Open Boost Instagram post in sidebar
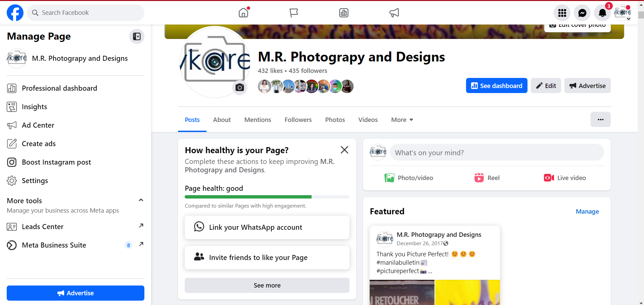644x305 pixels. [76, 162]
